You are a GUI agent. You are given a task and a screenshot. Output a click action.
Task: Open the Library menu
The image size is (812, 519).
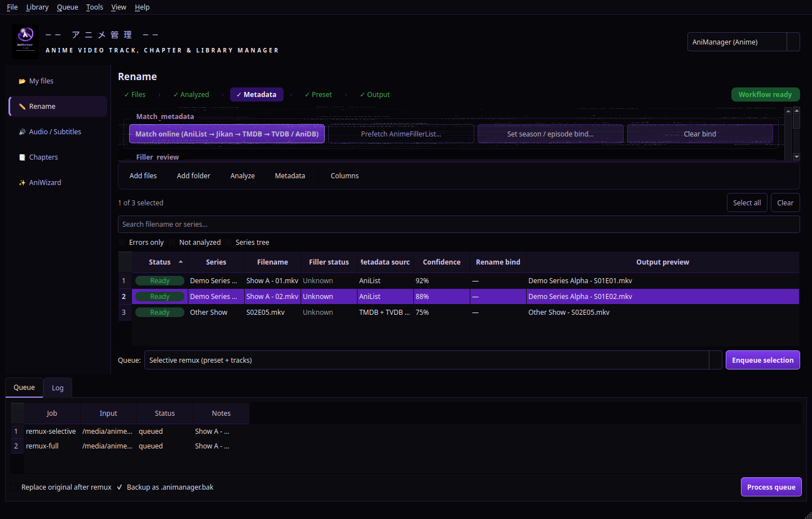[37, 7]
